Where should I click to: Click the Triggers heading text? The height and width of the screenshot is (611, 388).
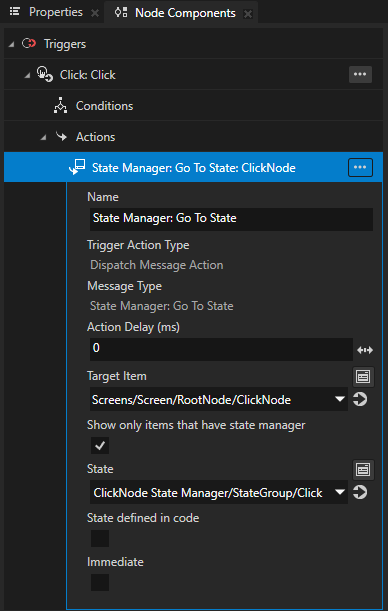pos(65,44)
